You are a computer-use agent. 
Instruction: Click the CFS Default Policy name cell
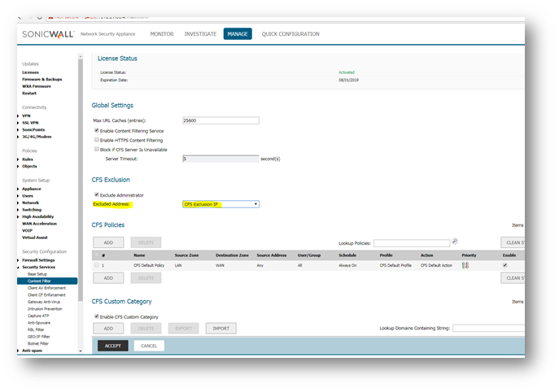point(149,265)
